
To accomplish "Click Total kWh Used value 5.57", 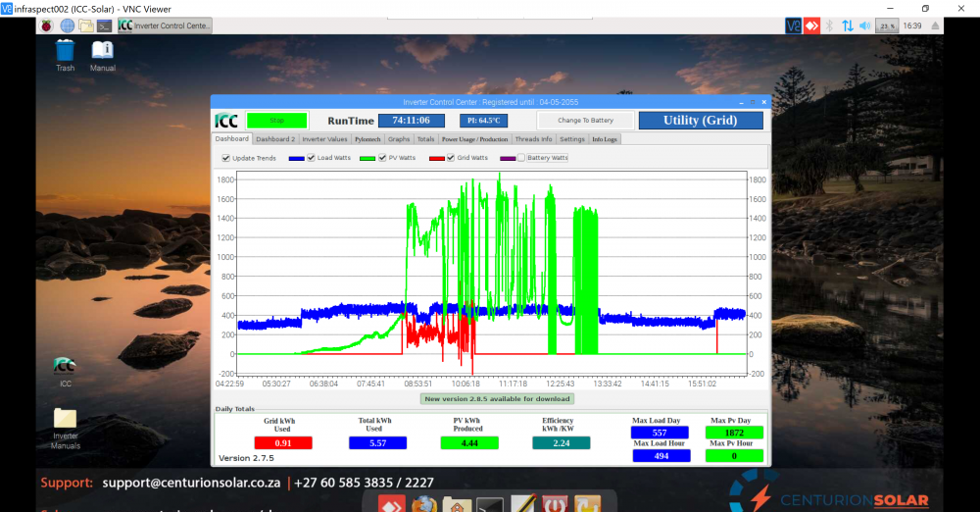I will (377, 443).
